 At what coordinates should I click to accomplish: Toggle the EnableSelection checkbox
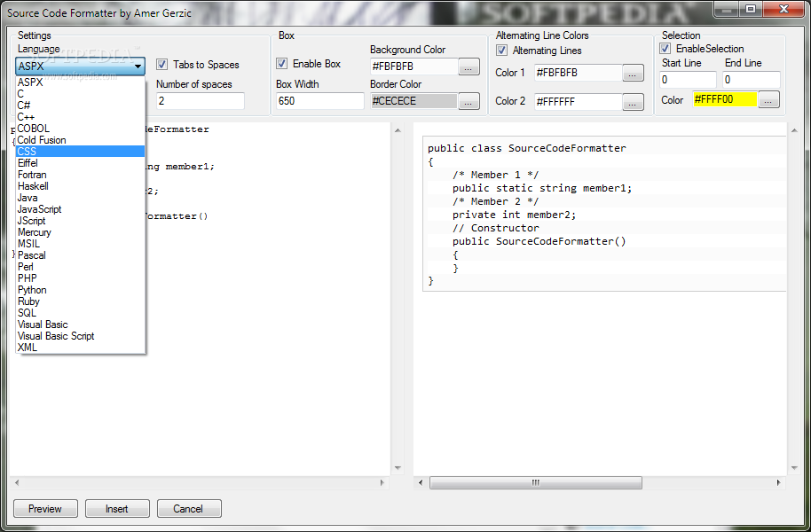pyautogui.click(x=665, y=49)
